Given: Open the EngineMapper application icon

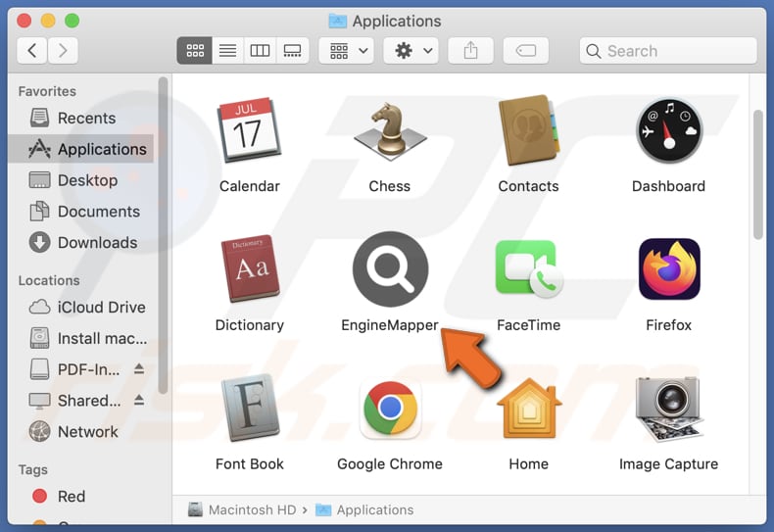Looking at the screenshot, I should point(390,269).
